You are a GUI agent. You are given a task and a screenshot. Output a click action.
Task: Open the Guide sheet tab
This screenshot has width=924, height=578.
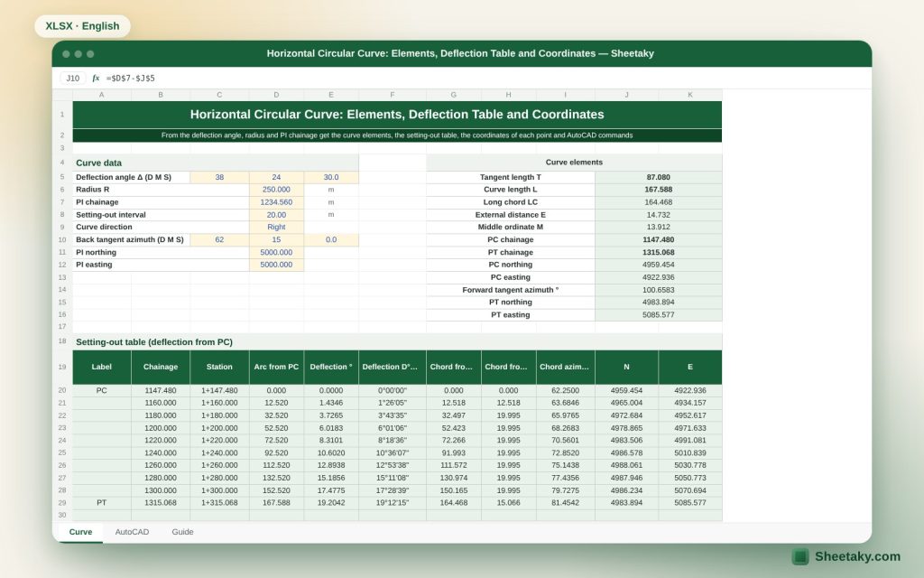182,532
